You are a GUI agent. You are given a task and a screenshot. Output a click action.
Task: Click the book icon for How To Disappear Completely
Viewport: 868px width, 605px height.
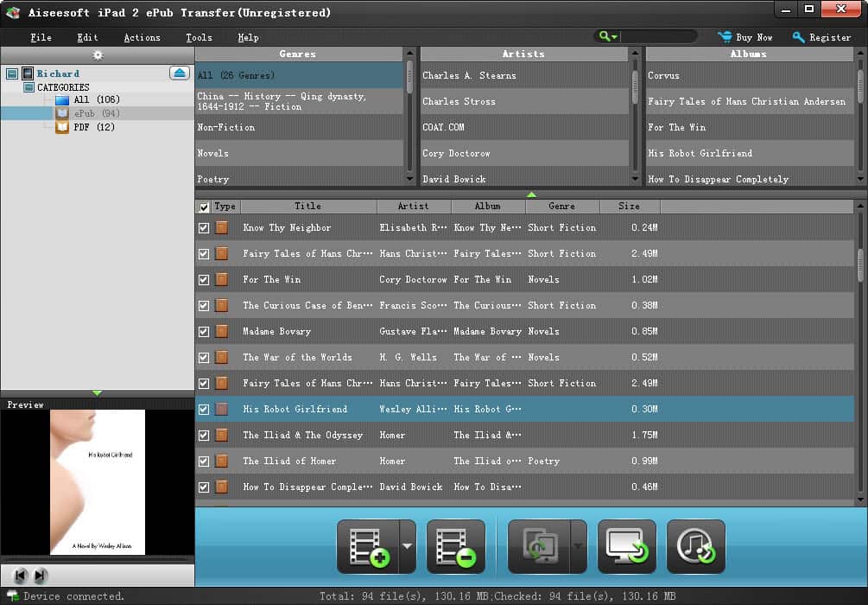point(221,487)
